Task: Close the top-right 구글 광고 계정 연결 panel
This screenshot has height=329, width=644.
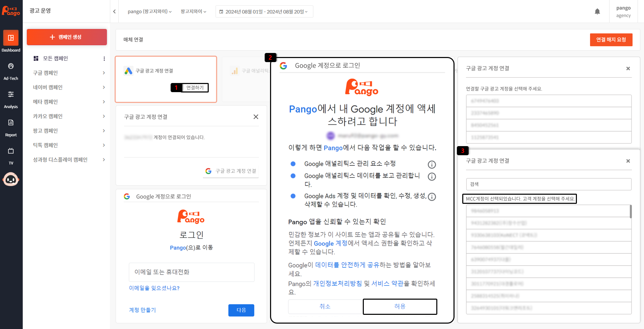Action: (628, 68)
